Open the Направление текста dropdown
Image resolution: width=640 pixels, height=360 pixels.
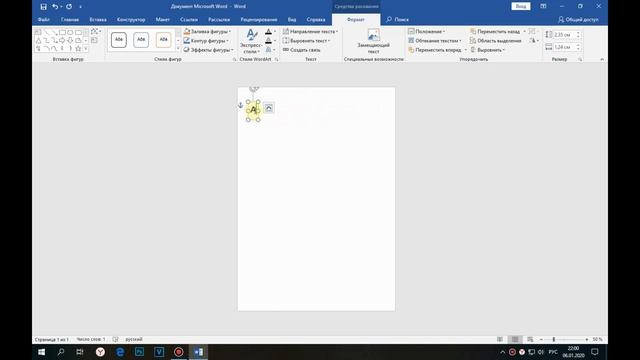coord(311,31)
